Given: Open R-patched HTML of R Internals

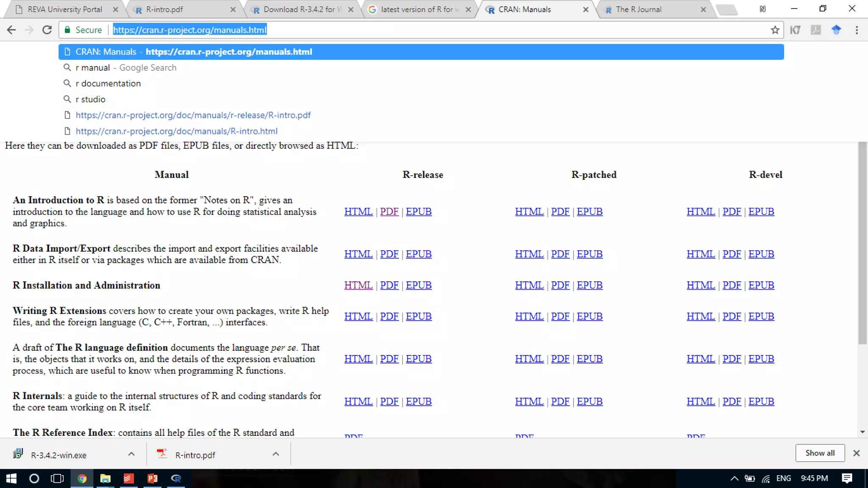Looking at the screenshot, I should 529,401.
